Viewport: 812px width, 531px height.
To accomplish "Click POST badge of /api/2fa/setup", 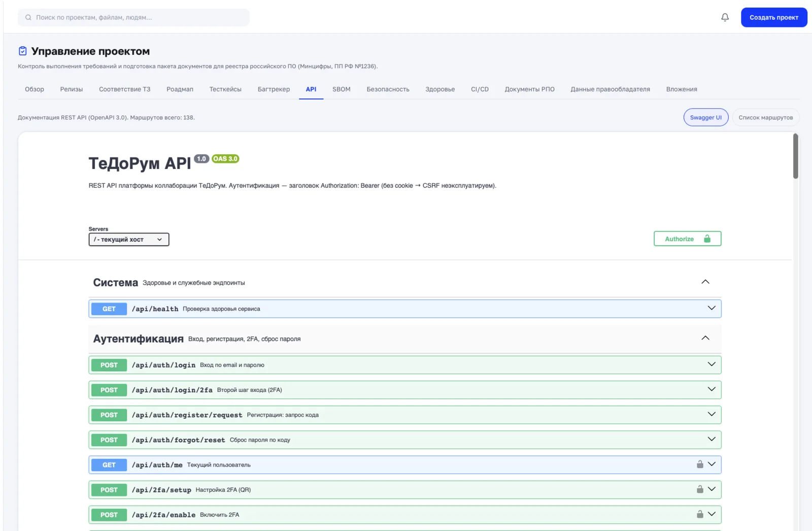I will tap(109, 489).
